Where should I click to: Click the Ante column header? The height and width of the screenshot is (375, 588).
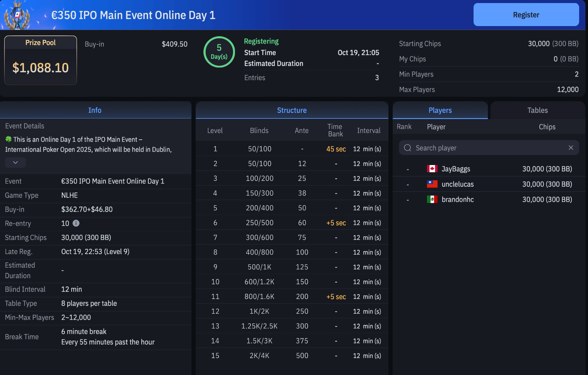302,130
